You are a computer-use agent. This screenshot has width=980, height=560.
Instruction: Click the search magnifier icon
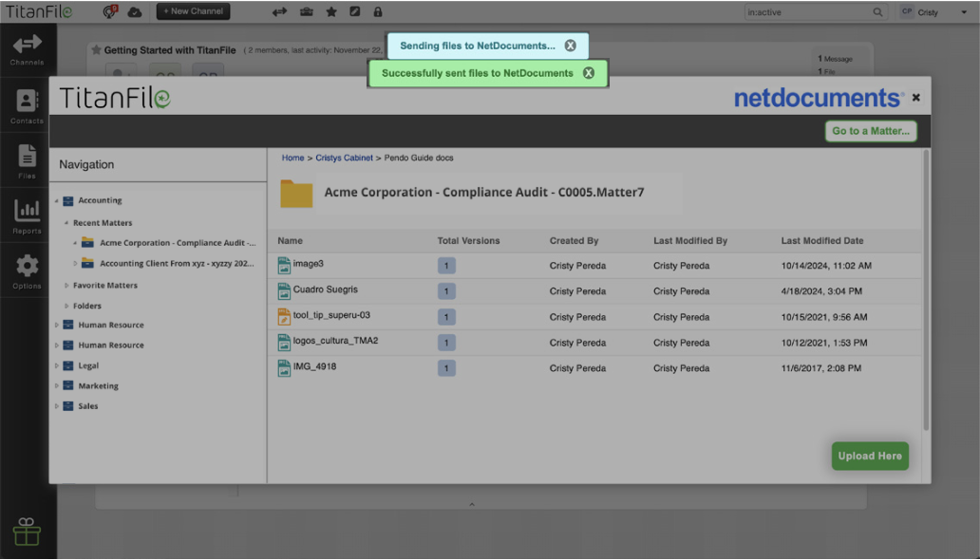pos(877,12)
